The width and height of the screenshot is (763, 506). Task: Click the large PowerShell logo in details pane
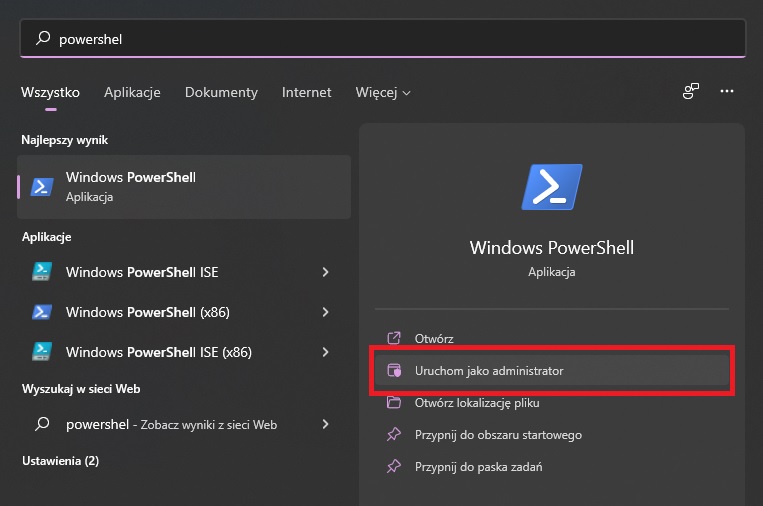[552, 187]
